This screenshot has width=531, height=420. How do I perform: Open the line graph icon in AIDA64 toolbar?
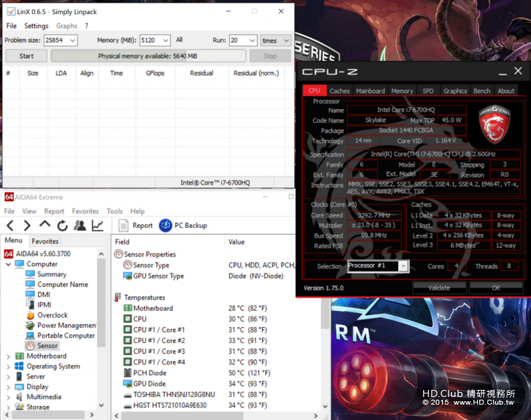97,225
